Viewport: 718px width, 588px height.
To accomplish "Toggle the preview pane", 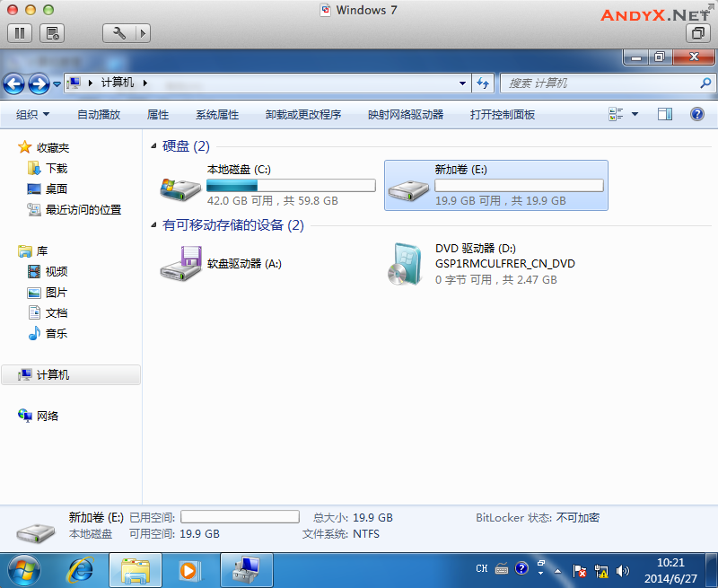I will tap(664, 114).
